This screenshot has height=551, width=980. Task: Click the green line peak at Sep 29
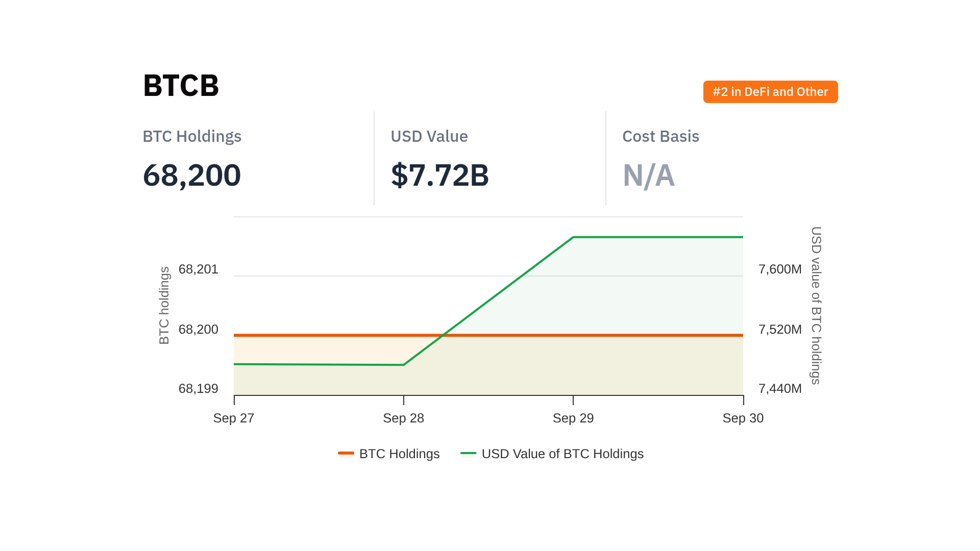(573, 237)
